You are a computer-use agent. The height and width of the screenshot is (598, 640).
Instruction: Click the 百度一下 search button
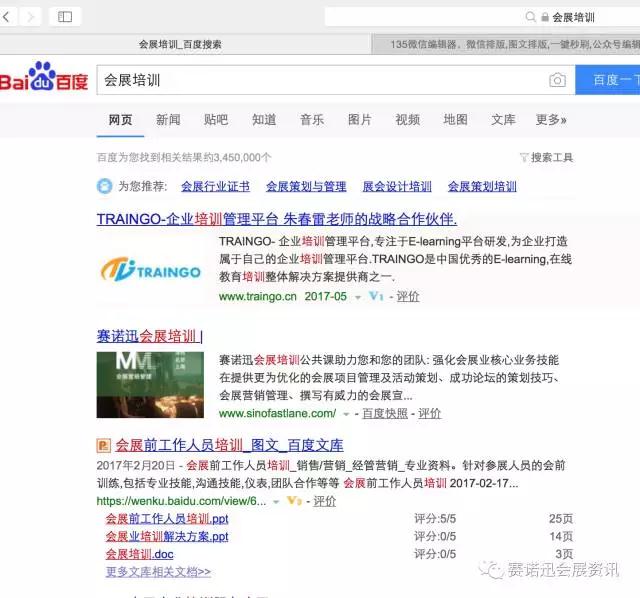tap(608, 80)
